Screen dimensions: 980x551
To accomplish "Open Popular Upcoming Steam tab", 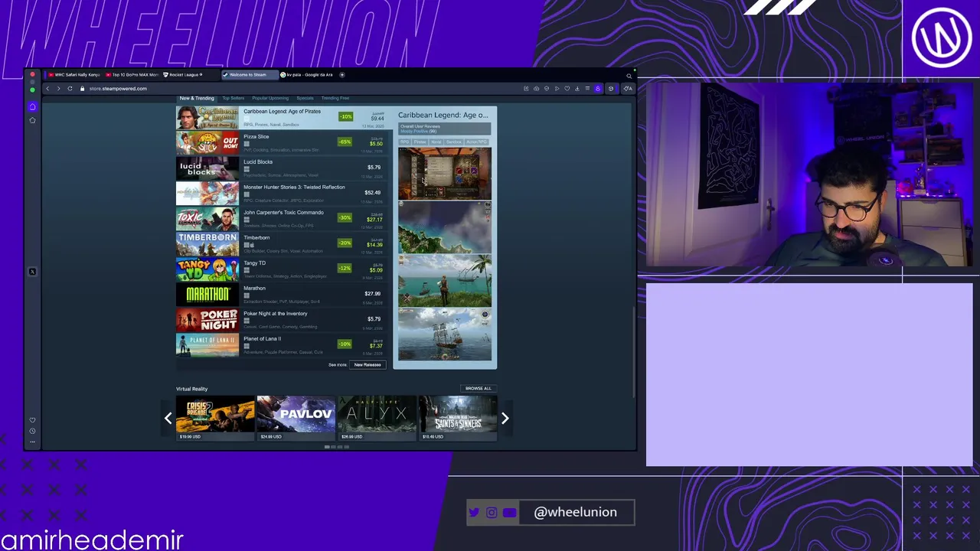I will [270, 98].
